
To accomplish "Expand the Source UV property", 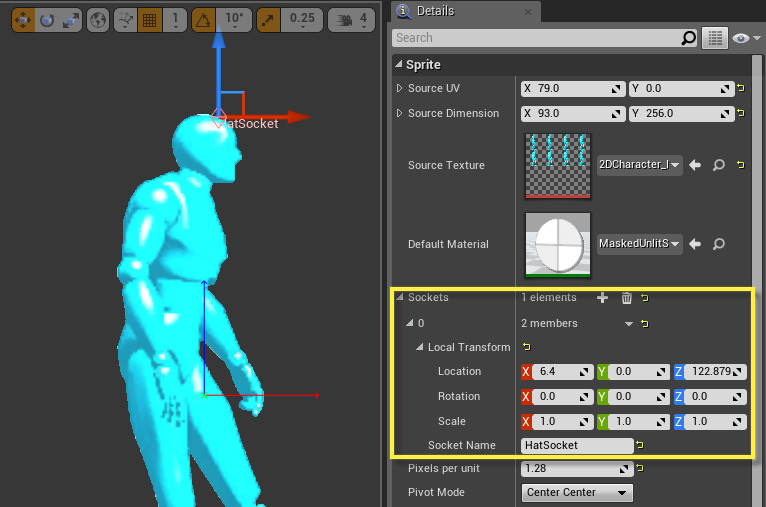I will tap(400, 89).
